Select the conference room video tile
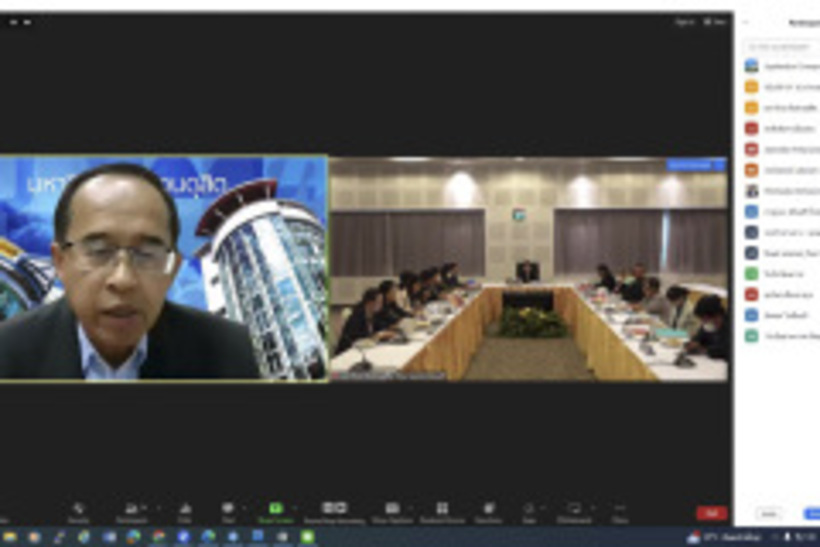The image size is (820, 547). pyautogui.click(x=528, y=268)
